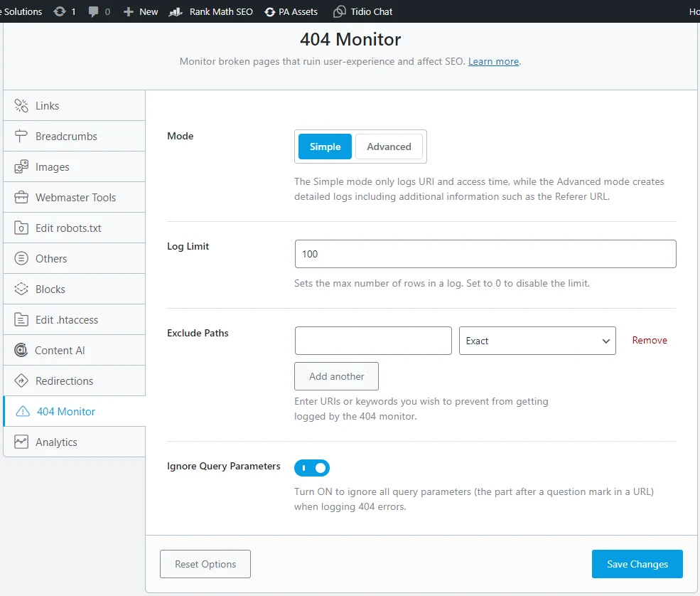Click the Others circle icon

(21, 258)
